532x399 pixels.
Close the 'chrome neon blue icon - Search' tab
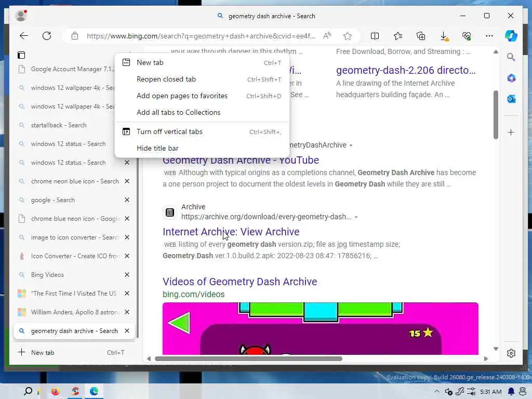pyautogui.click(x=127, y=181)
